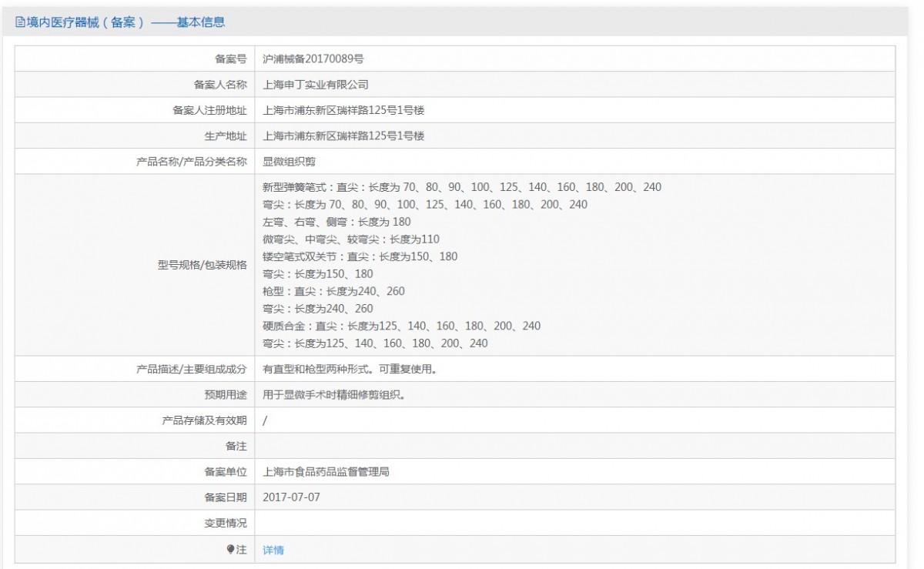Click the slash value beside 产品存储及有效期
The height and width of the screenshot is (569, 924).
[x=265, y=420]
